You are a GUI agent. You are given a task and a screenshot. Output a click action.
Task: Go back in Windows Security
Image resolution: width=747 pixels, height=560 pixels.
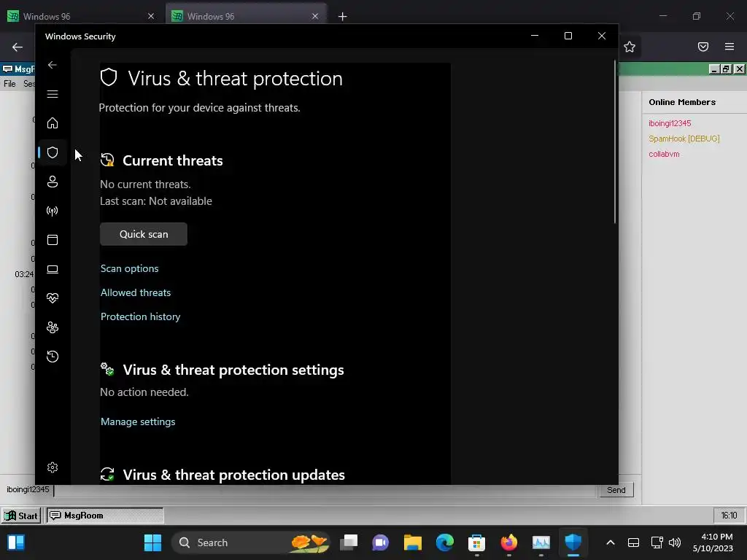tap(53, 65)
